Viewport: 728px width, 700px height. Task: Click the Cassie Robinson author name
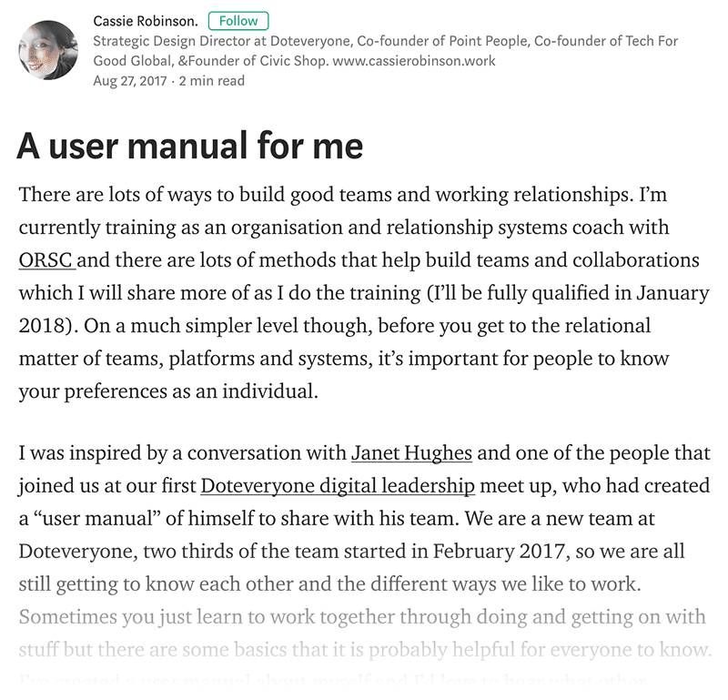click(x=146, y=21)
